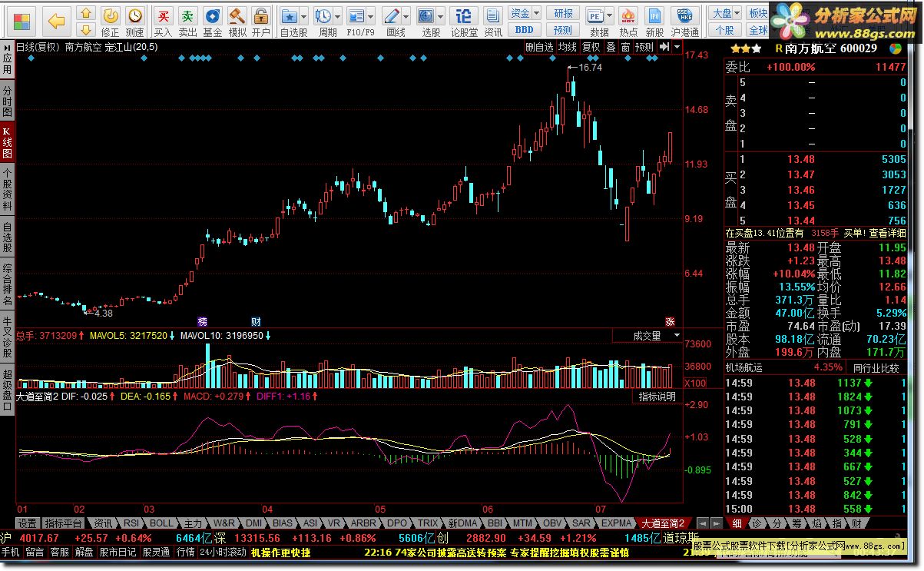Click the down arrow navigation icon
This screenshot has height=571, width=924.
click(87, 30)
